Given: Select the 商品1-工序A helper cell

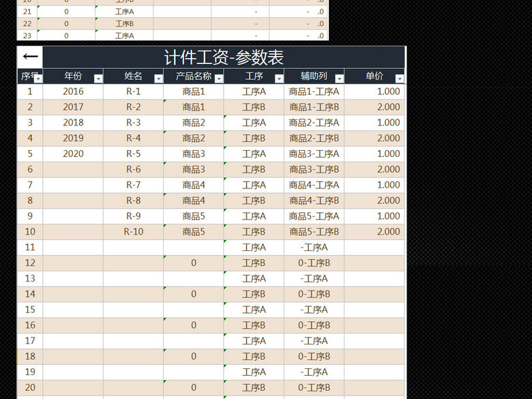Looking at the screenshot, I should (x=314, y=91).
